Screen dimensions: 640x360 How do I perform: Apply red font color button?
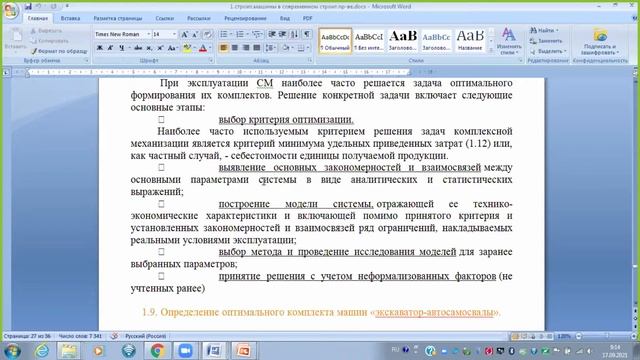[202, 48]
